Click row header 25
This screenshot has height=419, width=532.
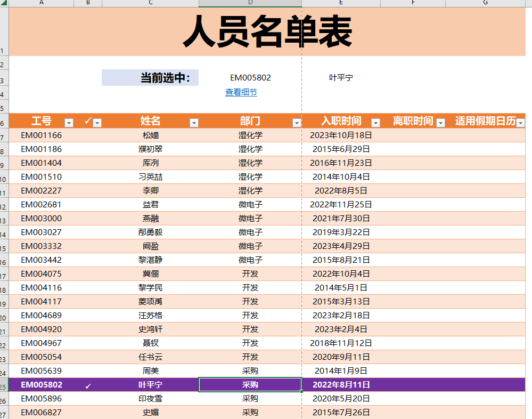(x=4, y=384)
